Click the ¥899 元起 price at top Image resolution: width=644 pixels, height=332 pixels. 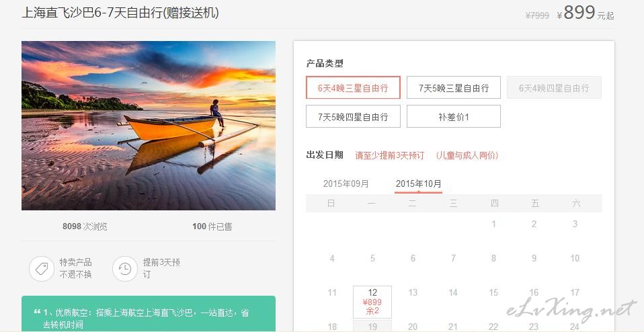[x=586, y=13]
